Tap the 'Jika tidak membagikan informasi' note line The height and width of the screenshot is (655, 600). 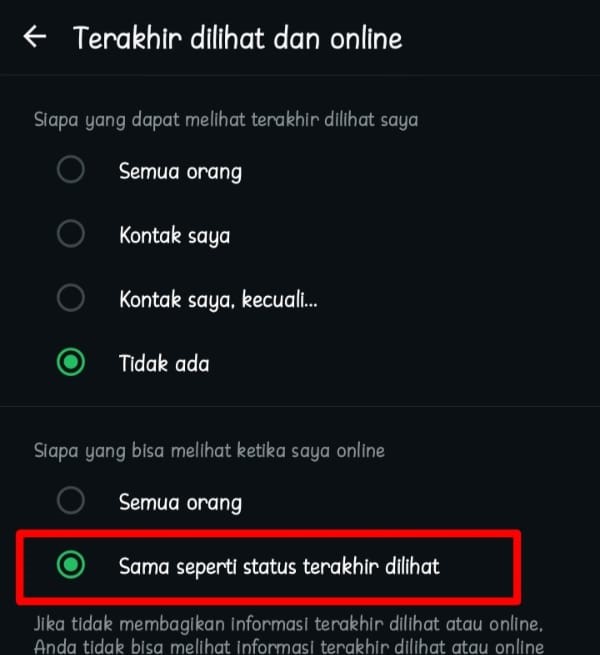(288, 624)
